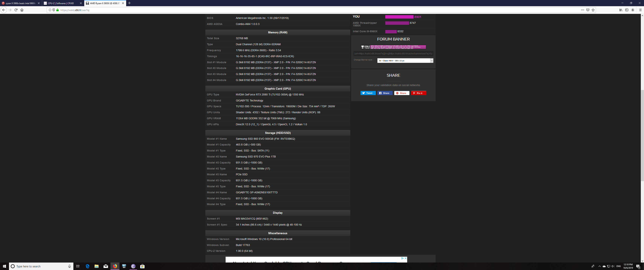Open a new browser tab with plus
Viewport: 644px width, 270px height.
pos(129,3)
